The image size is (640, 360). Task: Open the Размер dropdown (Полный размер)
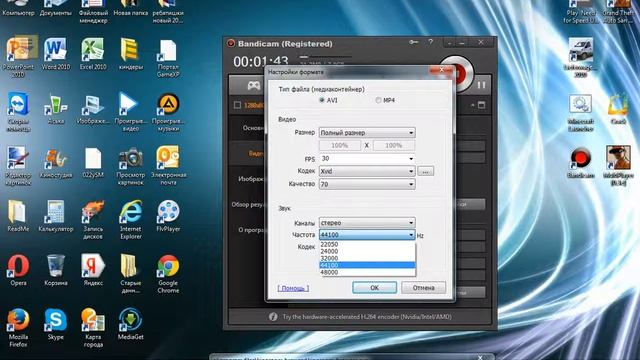point(367,133)
